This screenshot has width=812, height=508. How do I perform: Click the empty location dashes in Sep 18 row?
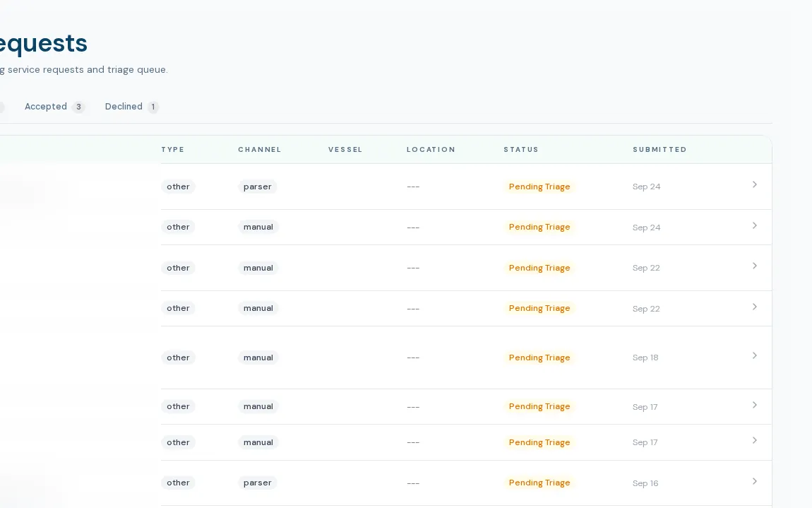[413, 358]
